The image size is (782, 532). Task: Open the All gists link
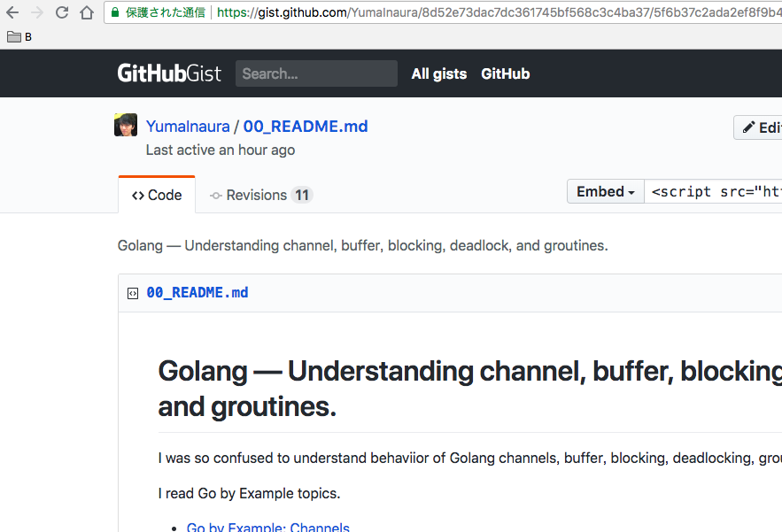[x=438, y=73]
